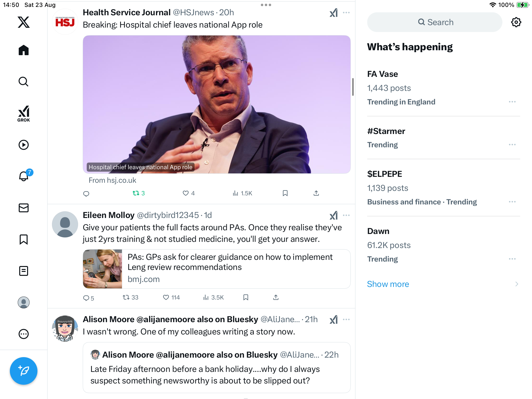The image size is (532, 399).
Task: Open More menu circle in sidebar
Action: pyautogui.click(x=24, y=334)
